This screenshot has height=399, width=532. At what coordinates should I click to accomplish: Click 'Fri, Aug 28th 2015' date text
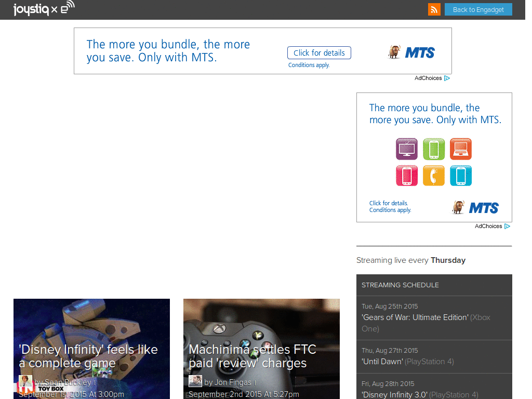click(x=388, y=384)
